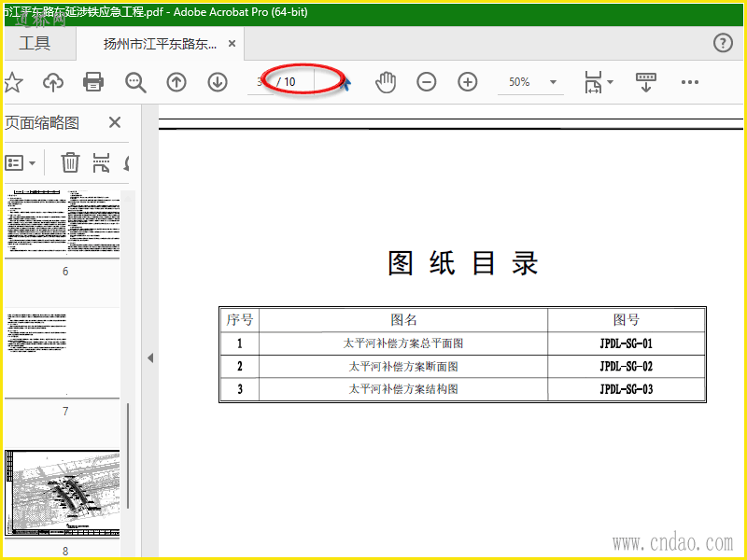Click the 图名 column header
The width and height of the screenshot is (747, 560).
click(x=403, y=319)
